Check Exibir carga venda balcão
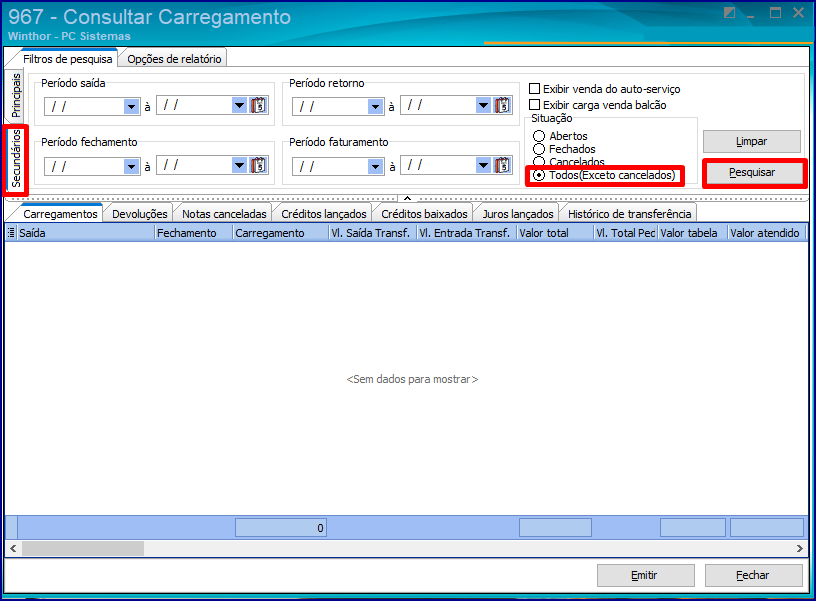 tap(534, 105)
